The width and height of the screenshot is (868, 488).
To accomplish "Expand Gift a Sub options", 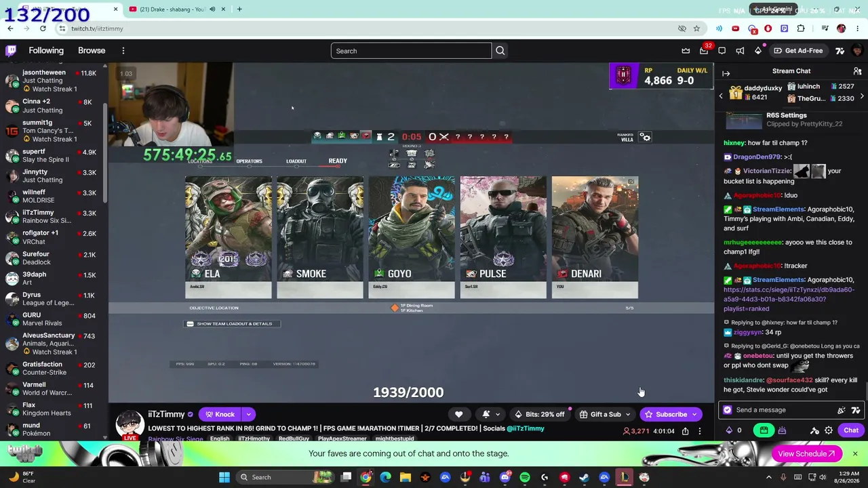I will tap(628, 414).
